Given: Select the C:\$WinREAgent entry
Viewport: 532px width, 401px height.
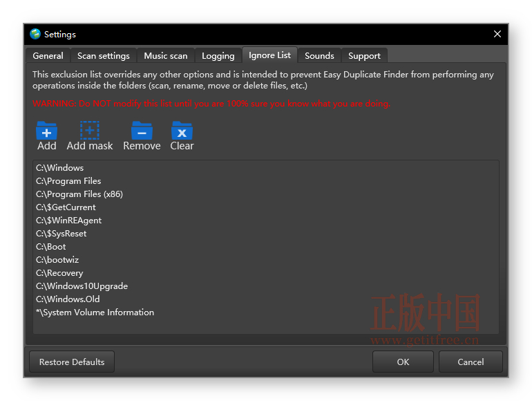Looking at the screenshot, I should tap(266, 221).
